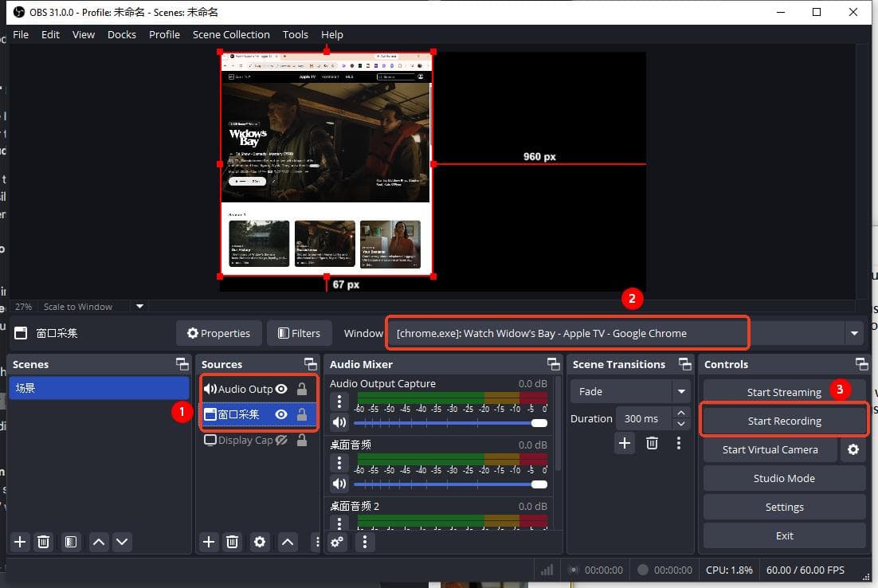Adjust Audio Output Capture volume slider

pyautogui.click(x=451, y=423)
